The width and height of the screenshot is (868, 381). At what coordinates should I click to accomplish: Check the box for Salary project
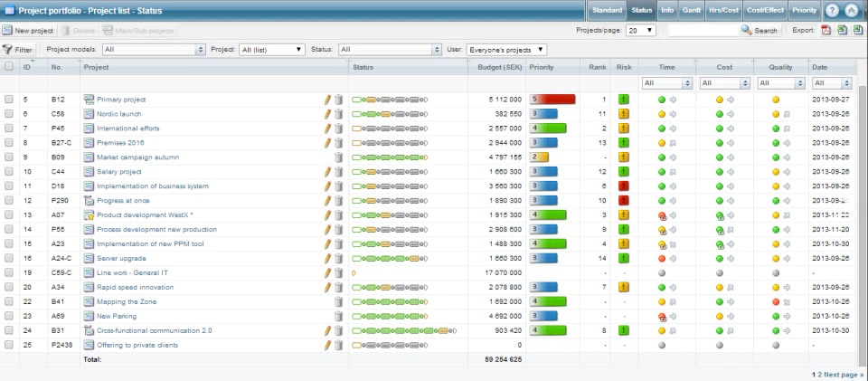pos(9,172)
